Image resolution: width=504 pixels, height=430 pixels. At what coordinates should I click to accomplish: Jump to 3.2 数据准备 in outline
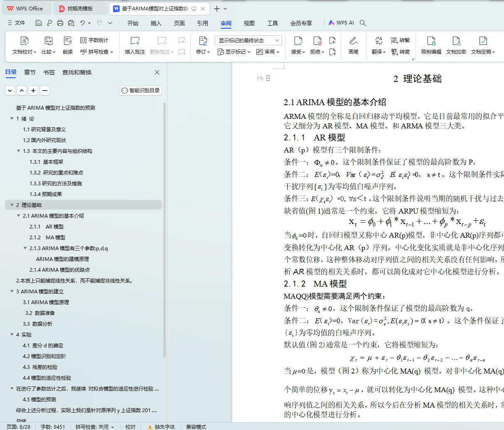[x=40, y=313]
